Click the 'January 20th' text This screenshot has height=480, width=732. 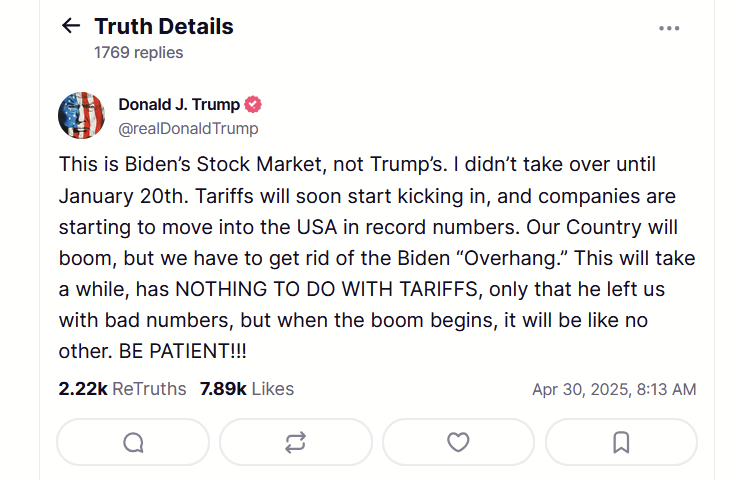pos(123,196)
